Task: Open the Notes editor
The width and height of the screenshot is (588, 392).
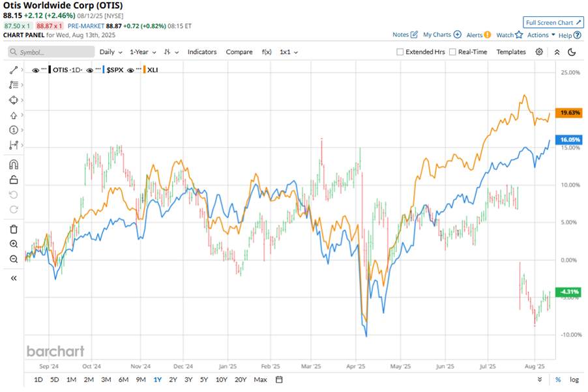Action: (405, 35)
